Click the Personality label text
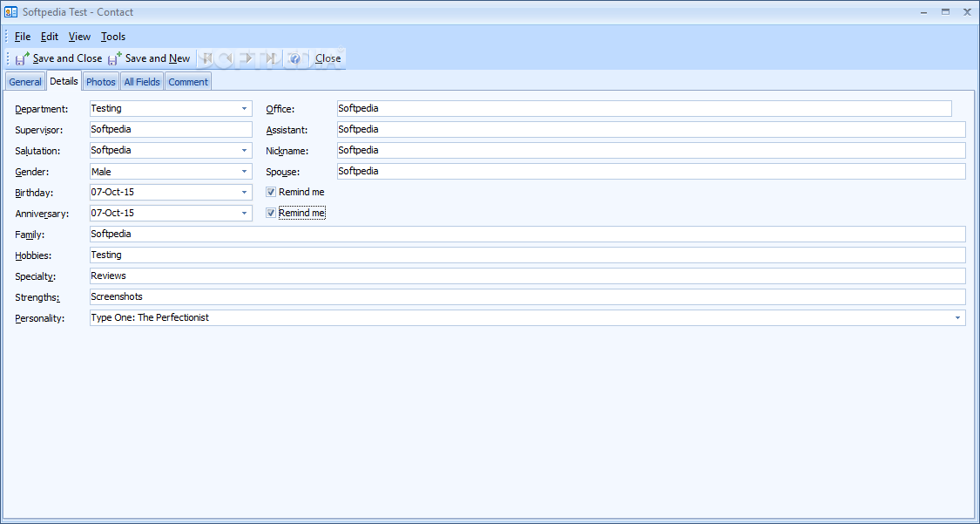 (40, 319)
